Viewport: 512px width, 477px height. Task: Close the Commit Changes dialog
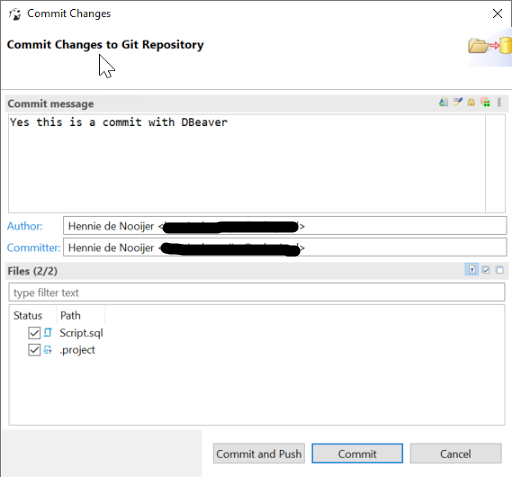tap(497, 14)
